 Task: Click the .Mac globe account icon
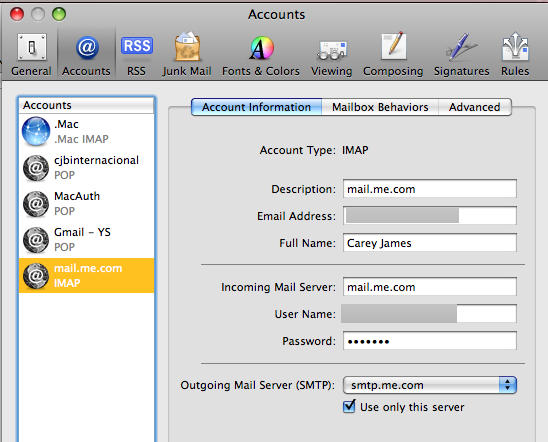(36, 131)
